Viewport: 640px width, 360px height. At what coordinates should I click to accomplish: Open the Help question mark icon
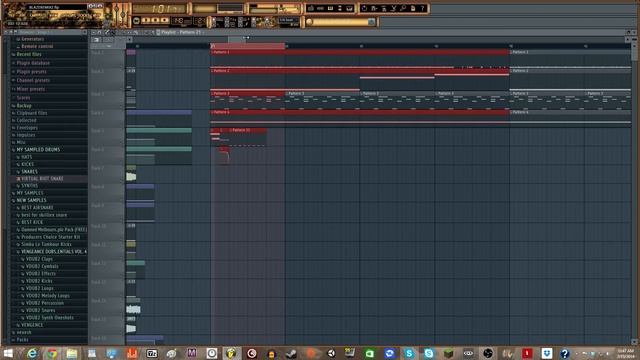pyautogui.click(x=423, y=8)
